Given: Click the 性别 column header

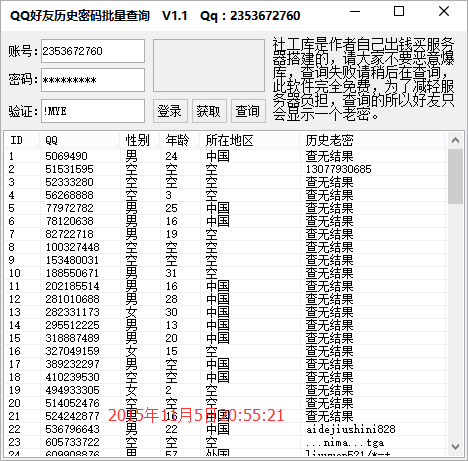Looking at the screenshot, I should 140,140.
